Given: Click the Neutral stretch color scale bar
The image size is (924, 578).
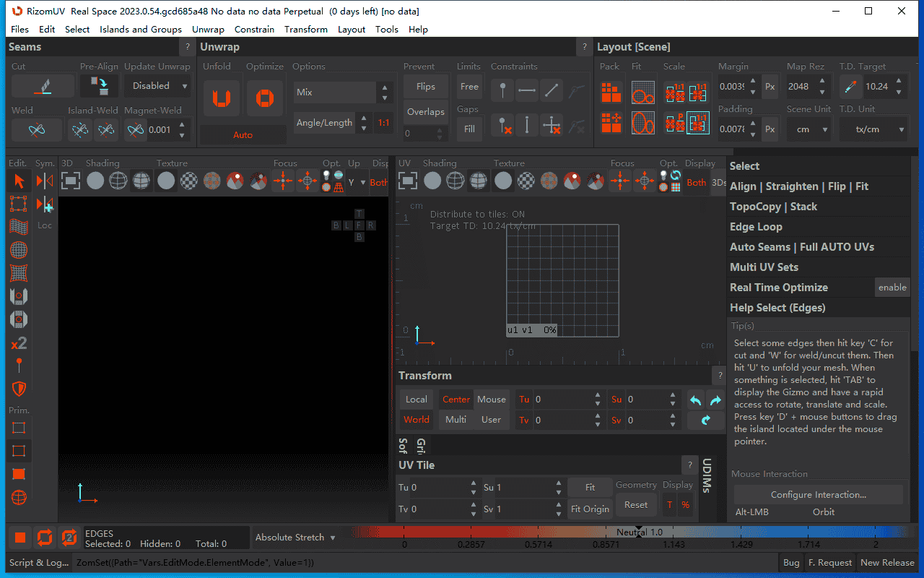Looking at the screenshot, I should point(639,532).
